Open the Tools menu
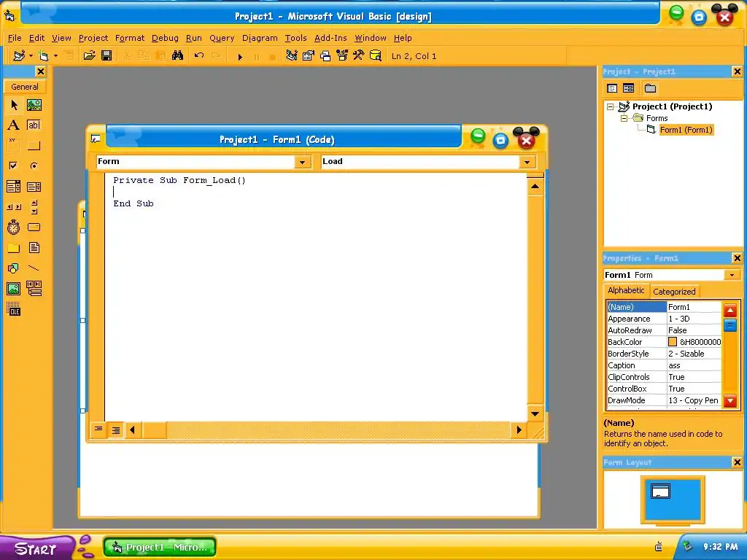Viewport: 747px width, 560px height. point(296,38)
